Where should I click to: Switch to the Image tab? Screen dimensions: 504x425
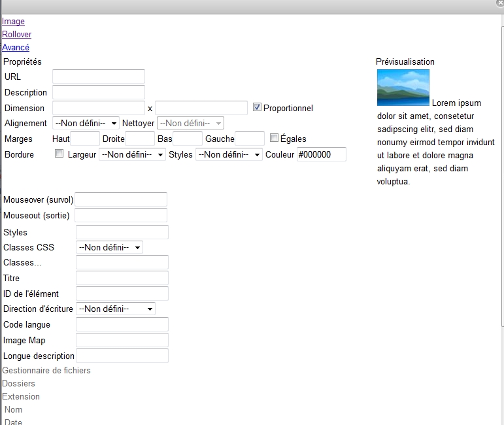tap(13, 22)
